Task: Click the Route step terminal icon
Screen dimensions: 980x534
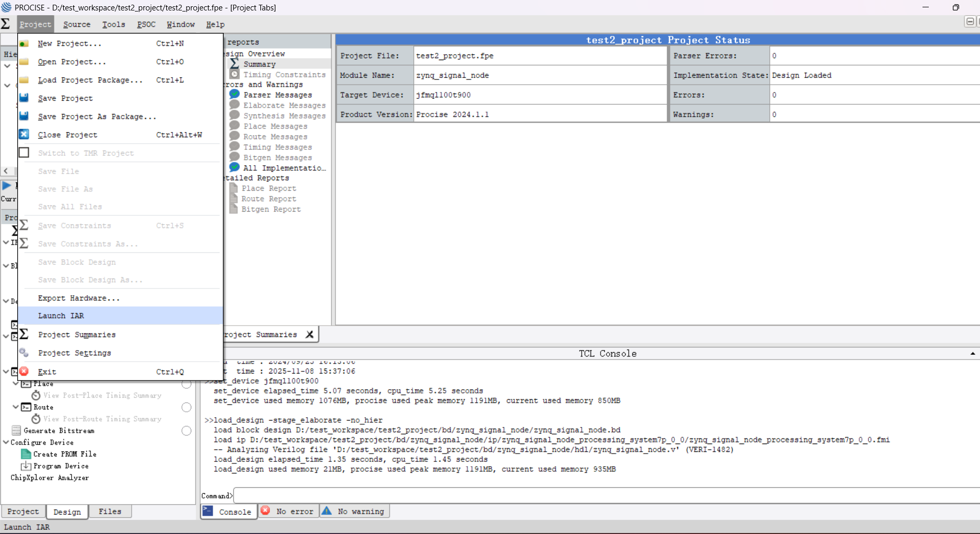Action: (26, 407)
